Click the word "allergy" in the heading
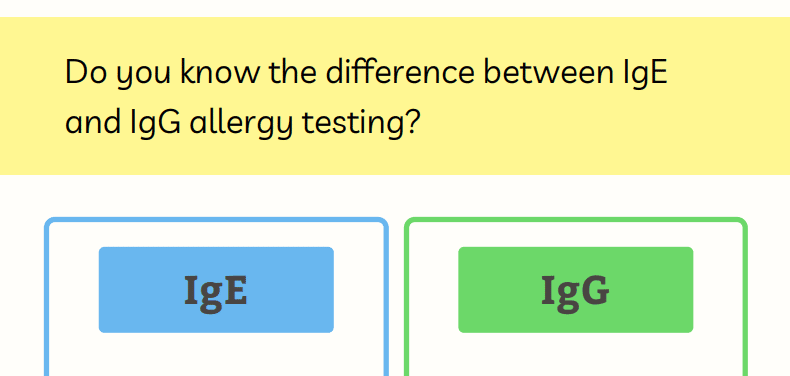The height and width of the screenshot is (376, 790). point(241,124)
